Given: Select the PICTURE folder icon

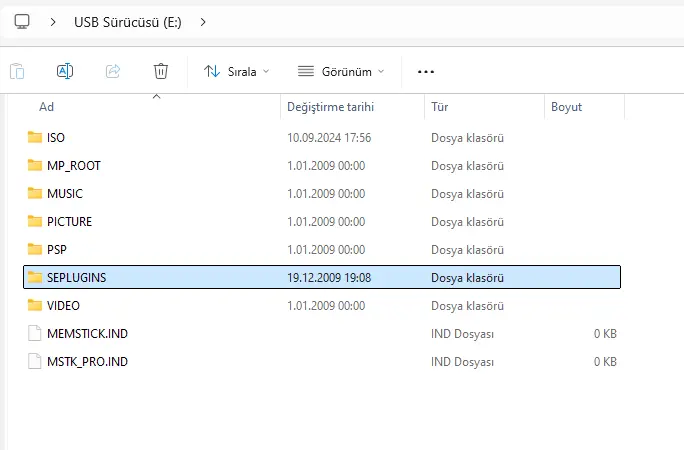Looking at the screenshot, I should (x=35, y=221).
